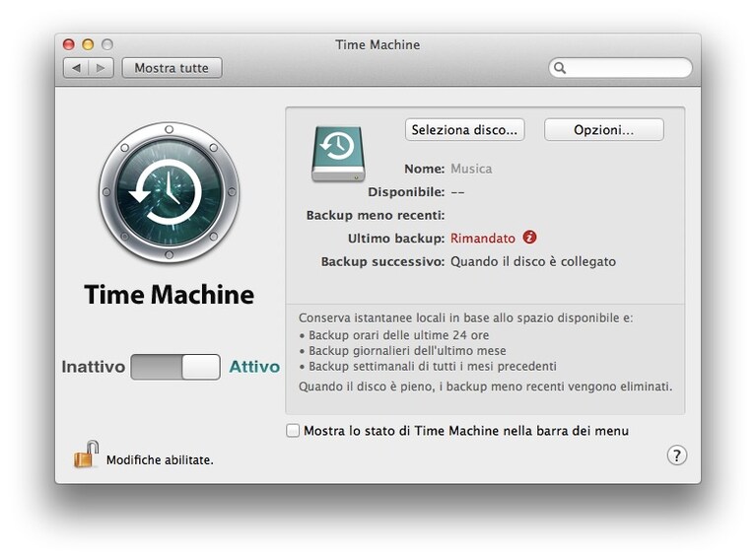Go forward with the right arrow button
The image size is (756, 560).
[101, 68]
